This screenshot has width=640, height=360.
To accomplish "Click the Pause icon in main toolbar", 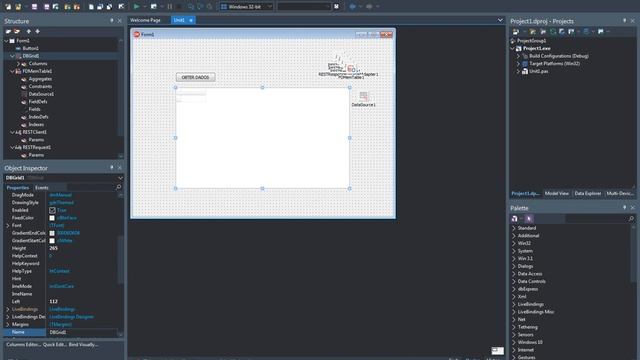I will click(170, 7).
